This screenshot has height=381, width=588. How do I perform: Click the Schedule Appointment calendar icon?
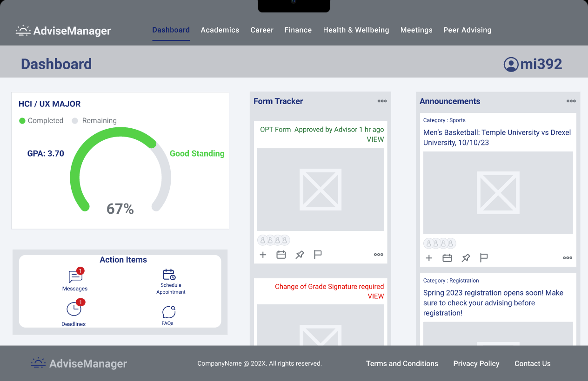(169, 275)
